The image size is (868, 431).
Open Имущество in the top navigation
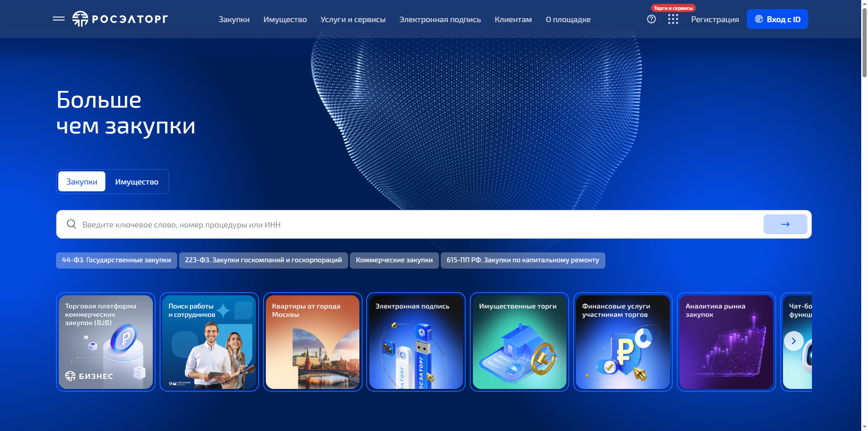point(285,19)
